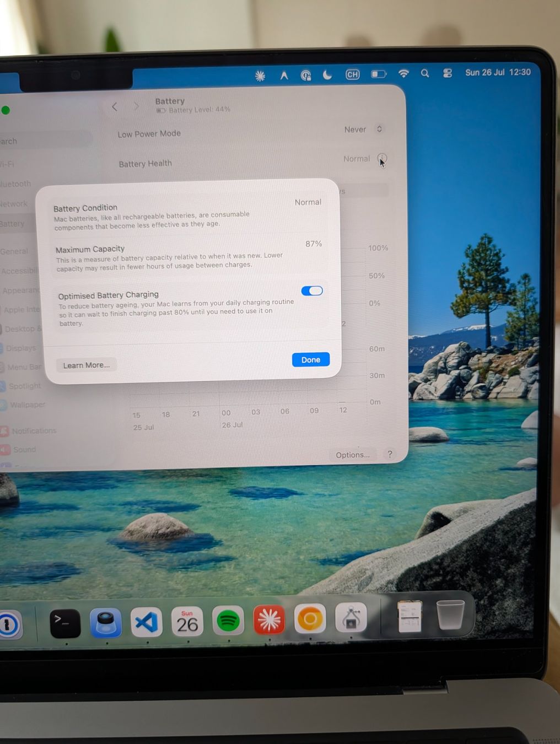The width and height of the screenshot is (560, 744).
Task: Open 1Password from the Dock
Action: tap(9, 625)
